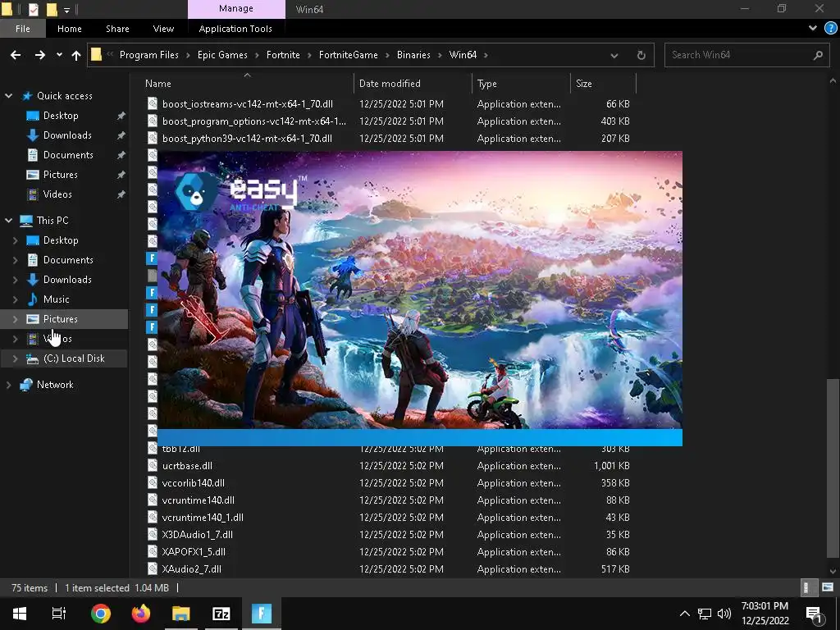This screenshot has width=840, height=630.
Task: Open the File menu
Action: 22,29
